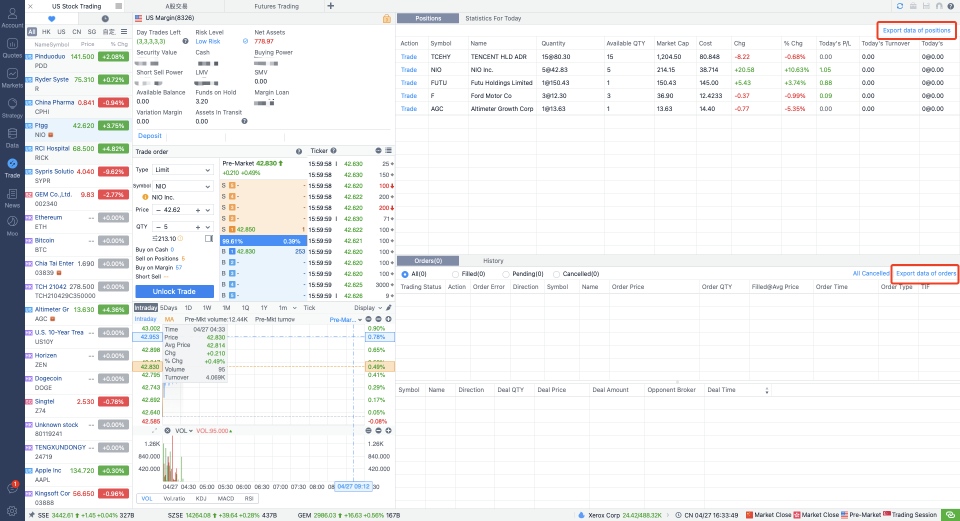Open the Pre-Mar... session dropdown

click(x=345, y=319)
